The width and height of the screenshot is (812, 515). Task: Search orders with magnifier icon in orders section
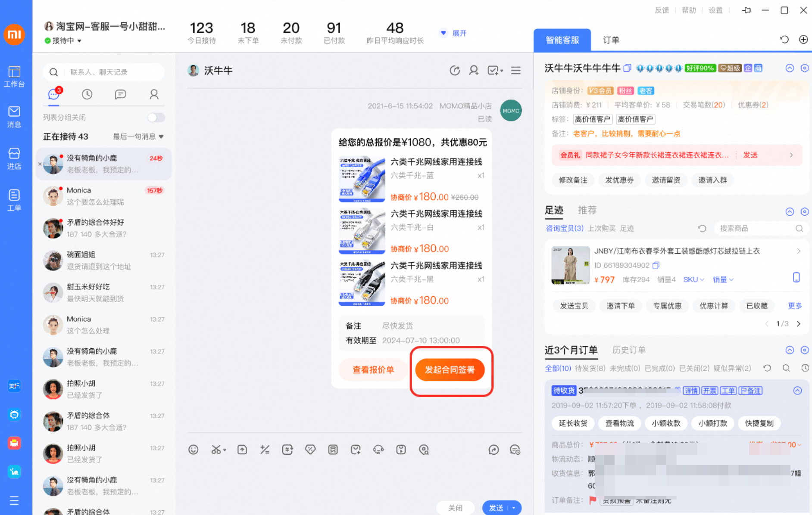786,368
